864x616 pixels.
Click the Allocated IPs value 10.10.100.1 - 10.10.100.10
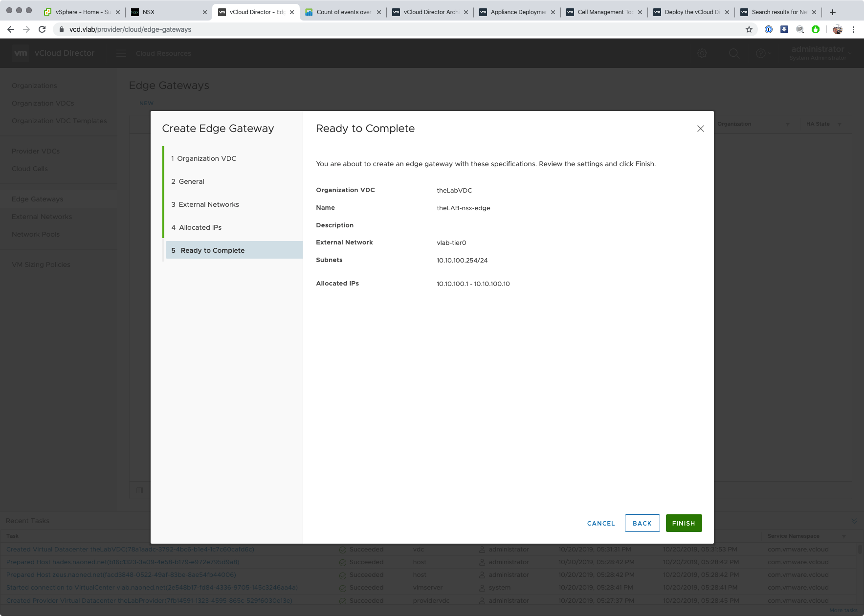(x=473, y=284)
